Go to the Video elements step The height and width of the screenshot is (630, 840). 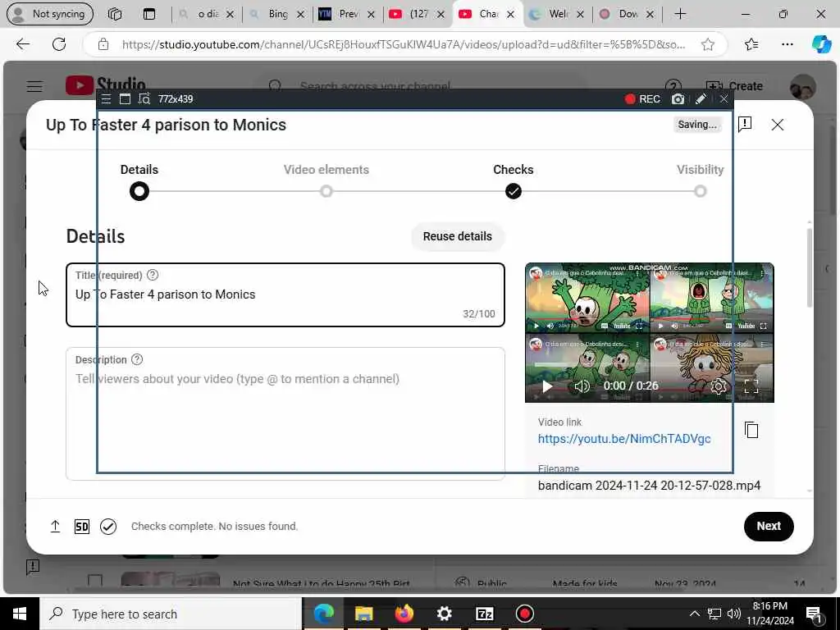coord(326,181)
